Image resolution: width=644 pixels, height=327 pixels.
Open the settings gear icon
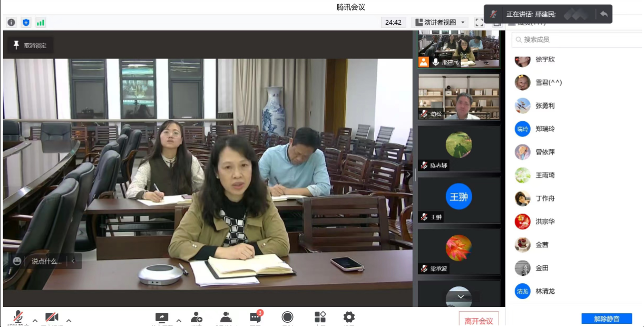[x=349, y=317]
